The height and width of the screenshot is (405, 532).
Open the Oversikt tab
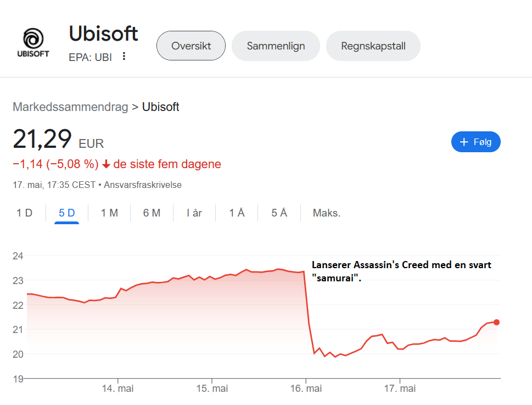point(191,46)
